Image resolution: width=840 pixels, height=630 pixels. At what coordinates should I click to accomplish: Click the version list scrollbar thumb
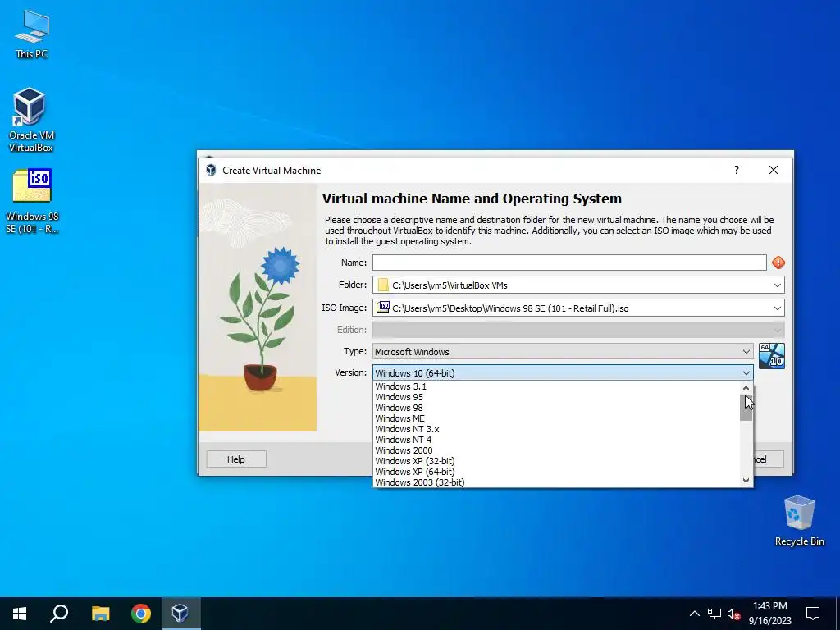pyautogui.click(x=746, y=408)
